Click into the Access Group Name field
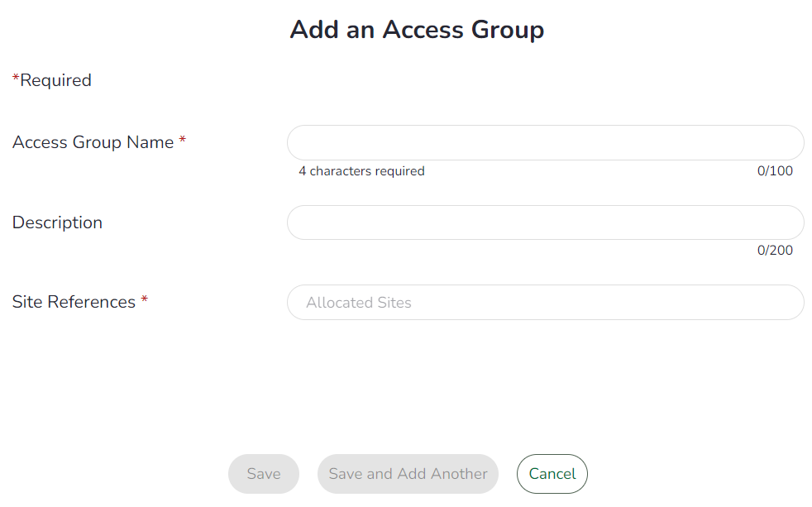The height and width of the screenshot is (507, 812). [x=545, y=142]
